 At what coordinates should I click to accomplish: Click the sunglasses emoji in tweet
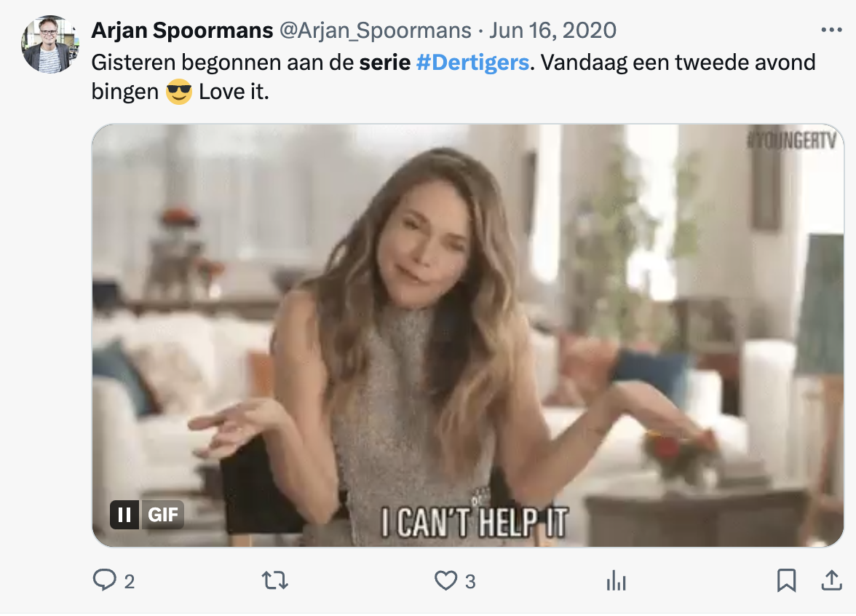(x=178, y=93)
